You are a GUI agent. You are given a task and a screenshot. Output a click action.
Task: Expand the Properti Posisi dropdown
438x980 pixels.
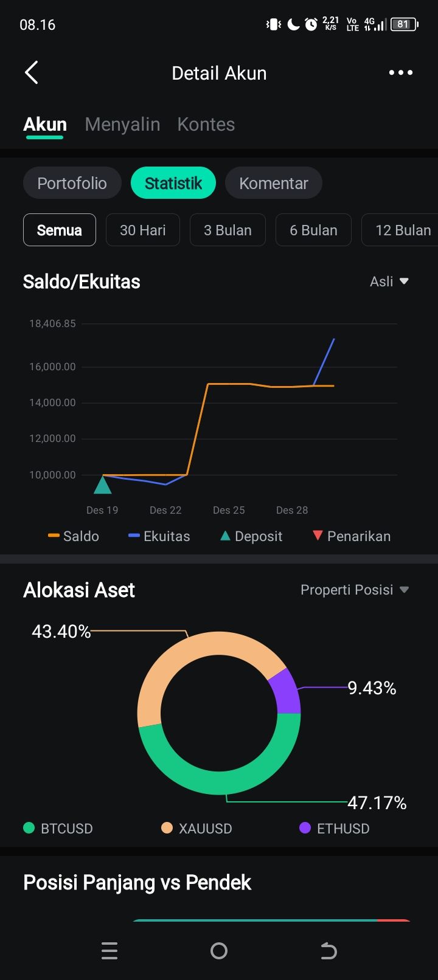(x=354, y=590)
